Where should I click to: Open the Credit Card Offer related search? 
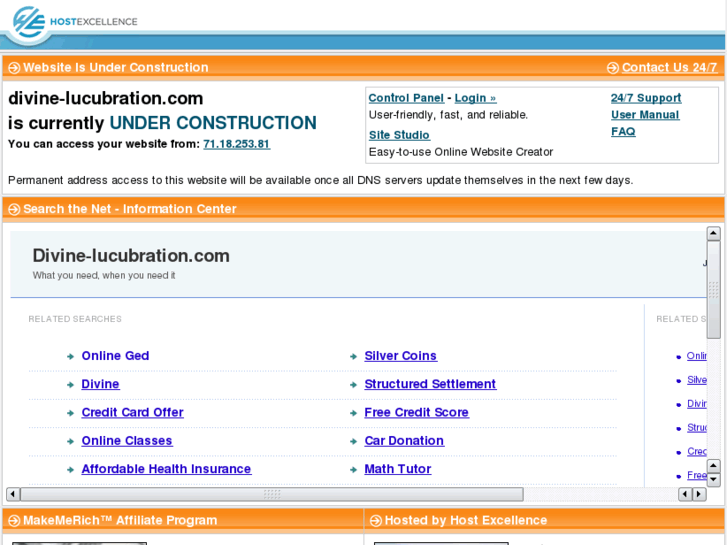coord(133,412)
